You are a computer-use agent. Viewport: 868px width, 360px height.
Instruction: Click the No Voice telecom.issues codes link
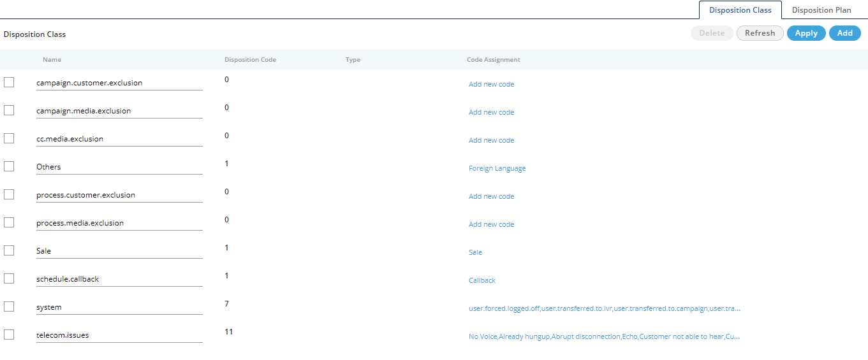(604, 336)
